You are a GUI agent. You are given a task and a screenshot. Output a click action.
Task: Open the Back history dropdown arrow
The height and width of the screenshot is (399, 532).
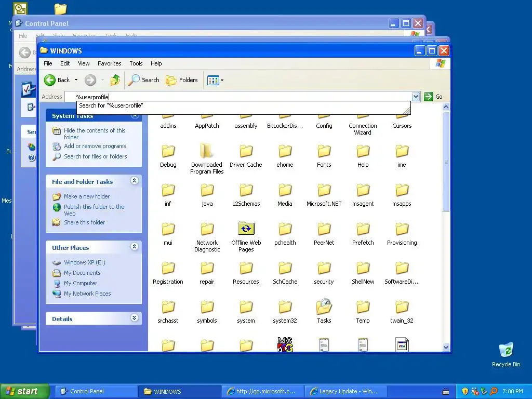(x=76, y=80)
